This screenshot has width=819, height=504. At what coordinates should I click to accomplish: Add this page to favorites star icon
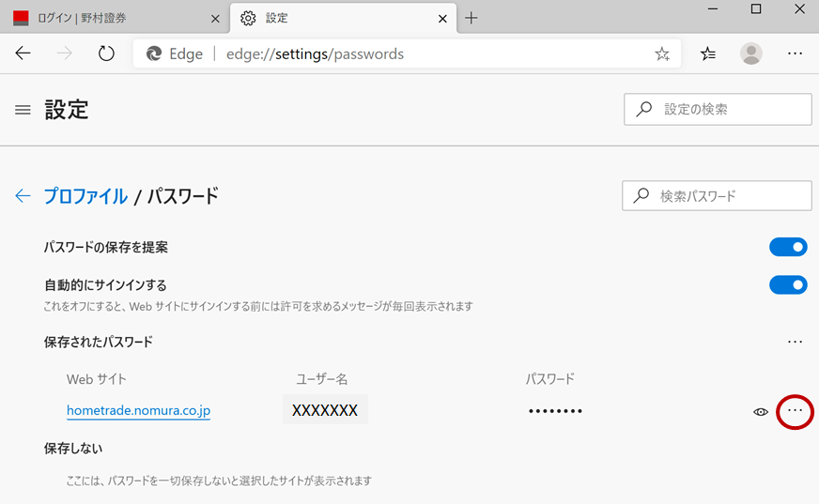(x=662, y=53)
